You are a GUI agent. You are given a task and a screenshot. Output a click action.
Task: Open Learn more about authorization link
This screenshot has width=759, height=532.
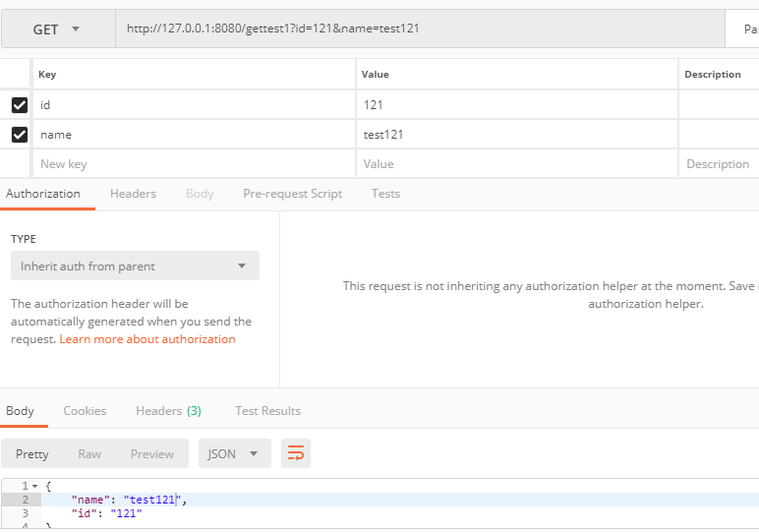pos(147,339)
